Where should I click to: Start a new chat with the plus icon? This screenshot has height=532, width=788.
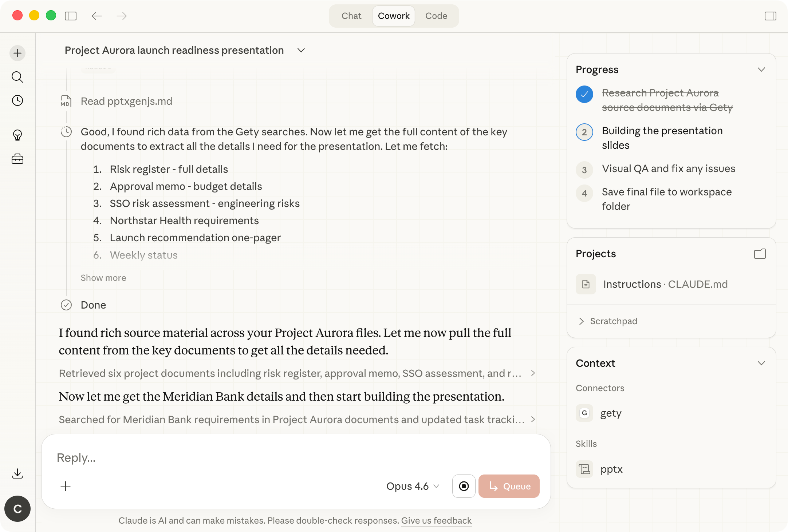pos(17,53)
